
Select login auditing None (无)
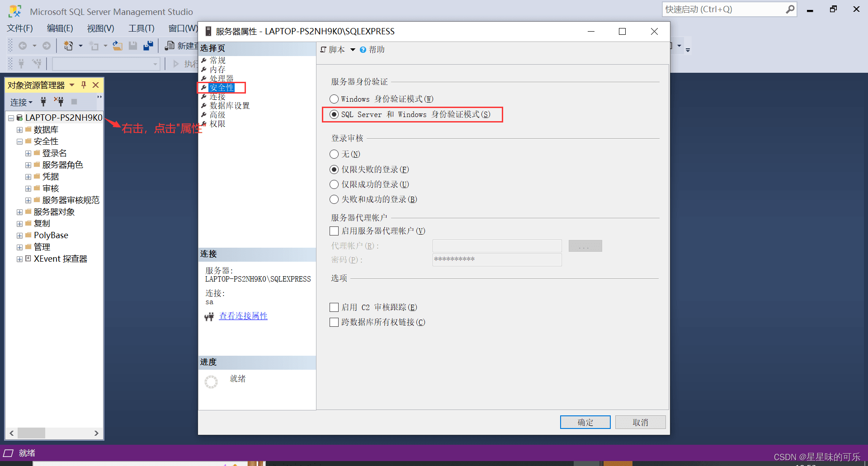pyautogui.click(x=334, y=154)
